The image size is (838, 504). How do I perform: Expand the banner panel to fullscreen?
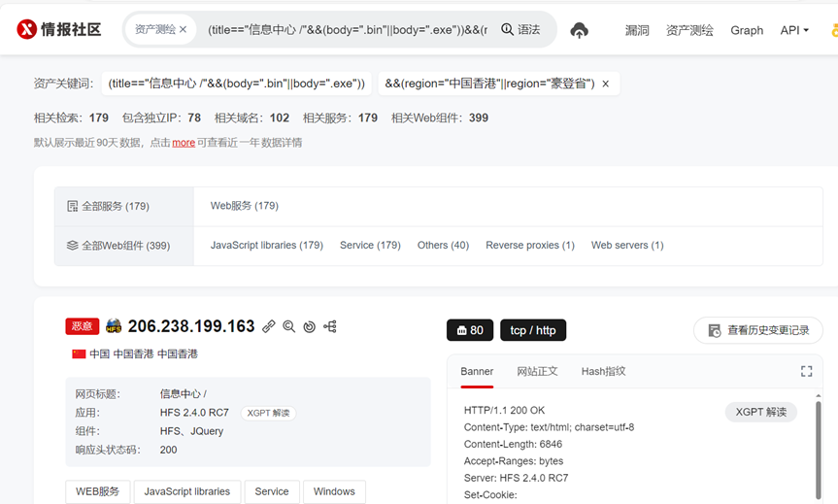[x=807, y=372]
